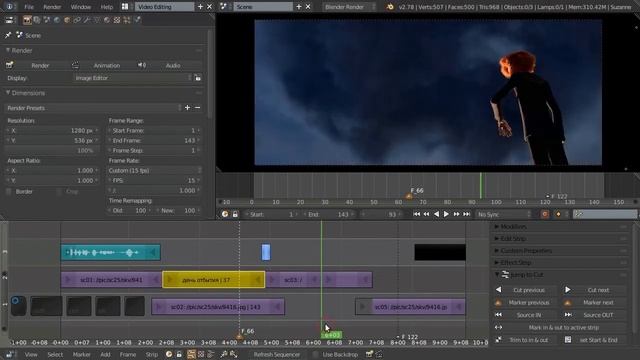Select the Render Layers properties tab icon
The width and height of the screenshot is (640, 360).
click(37, 20)
